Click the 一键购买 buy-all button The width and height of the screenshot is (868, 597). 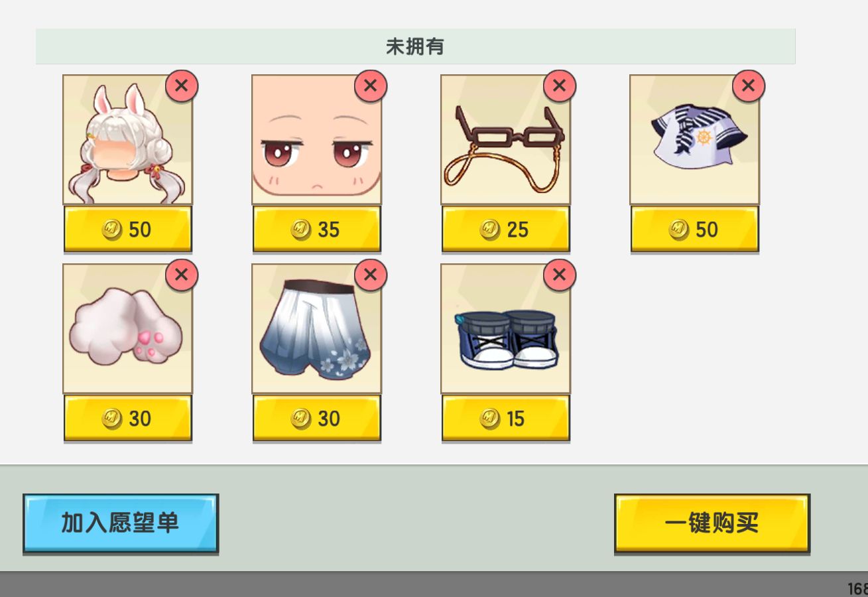pyautogui.click(x=712, y=523)
